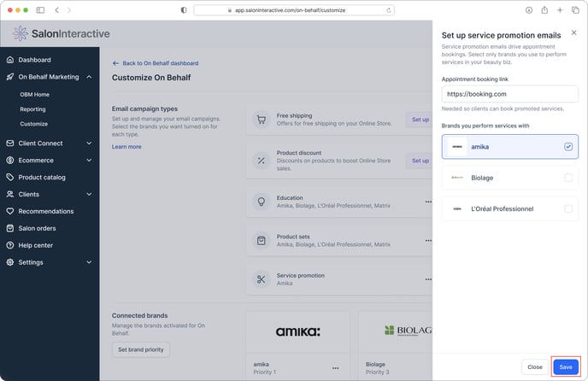Viewport: 588px width, 381px height.
Task: Click the Product discount percent icon
Action: 262,161
